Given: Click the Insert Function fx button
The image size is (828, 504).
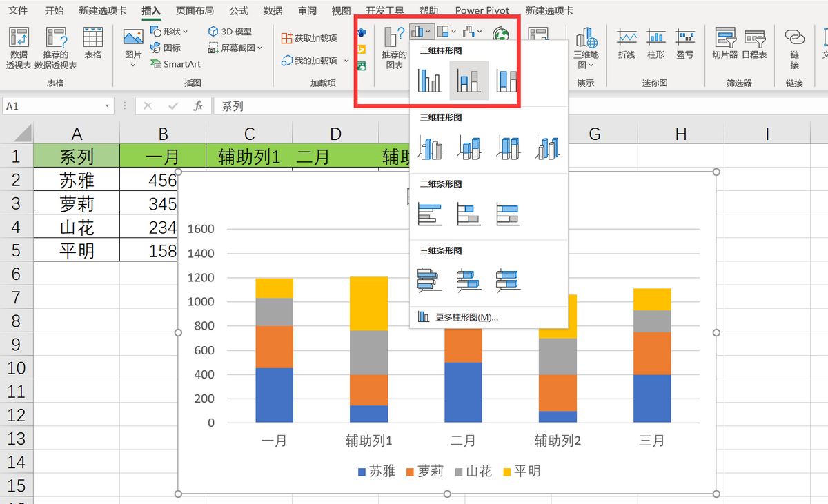Looking at the screenshot, I should click(198, 106).
